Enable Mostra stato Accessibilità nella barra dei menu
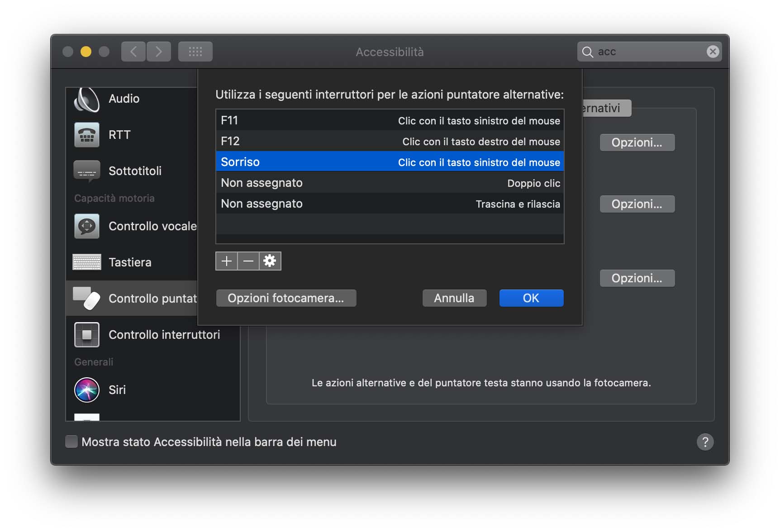Screen dimensions: 780x532 click(71, 442)
